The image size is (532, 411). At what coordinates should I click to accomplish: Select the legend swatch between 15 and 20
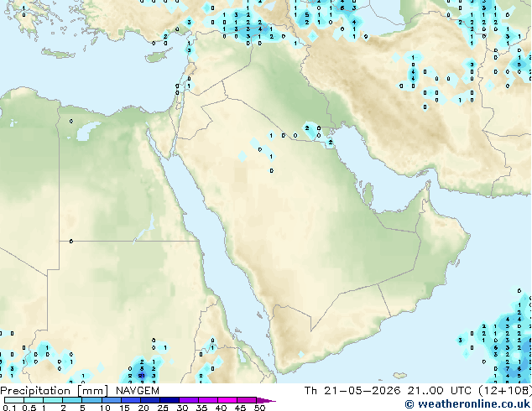[x=131, y=400]
